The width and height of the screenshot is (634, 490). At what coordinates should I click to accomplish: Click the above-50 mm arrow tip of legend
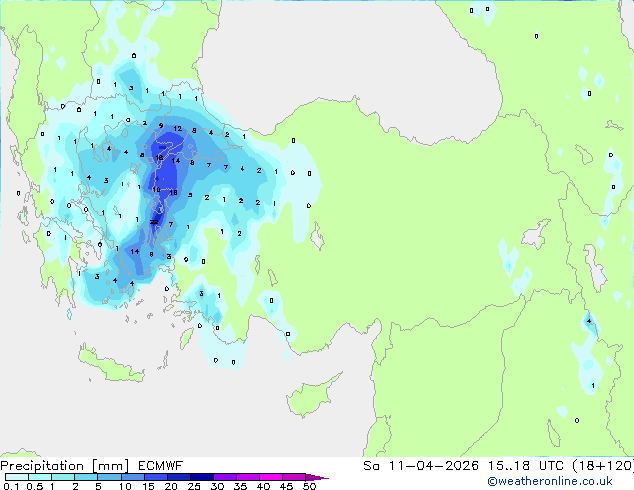(x=317, y=477)
